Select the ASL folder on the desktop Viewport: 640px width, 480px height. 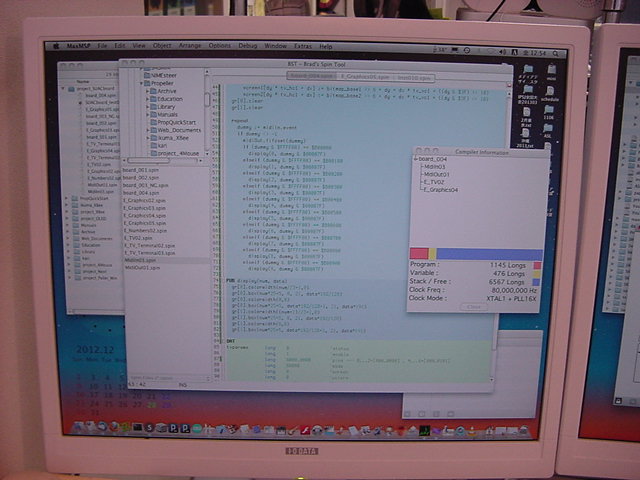[x=548, y=131]
